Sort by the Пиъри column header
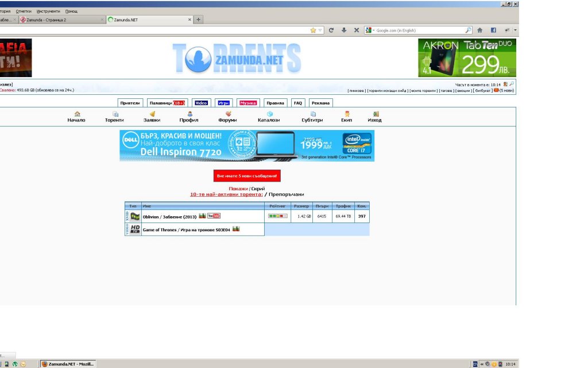588x368 pixels. point(322,206)
